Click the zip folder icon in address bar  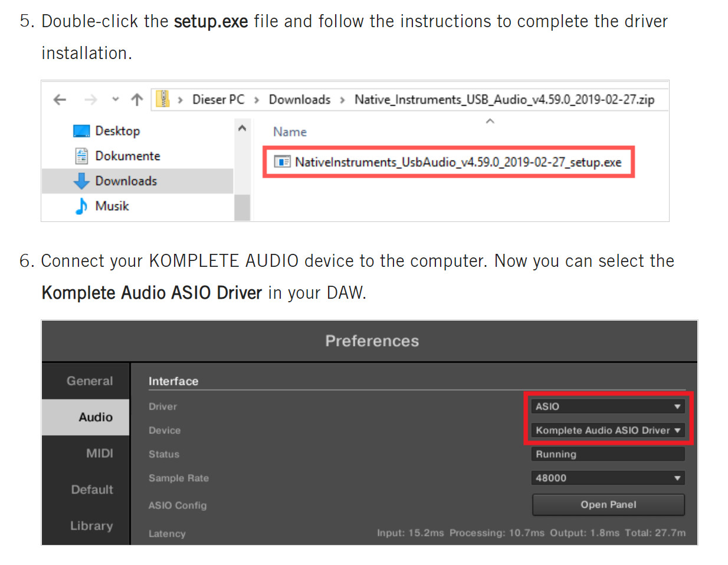coord(162,99)
